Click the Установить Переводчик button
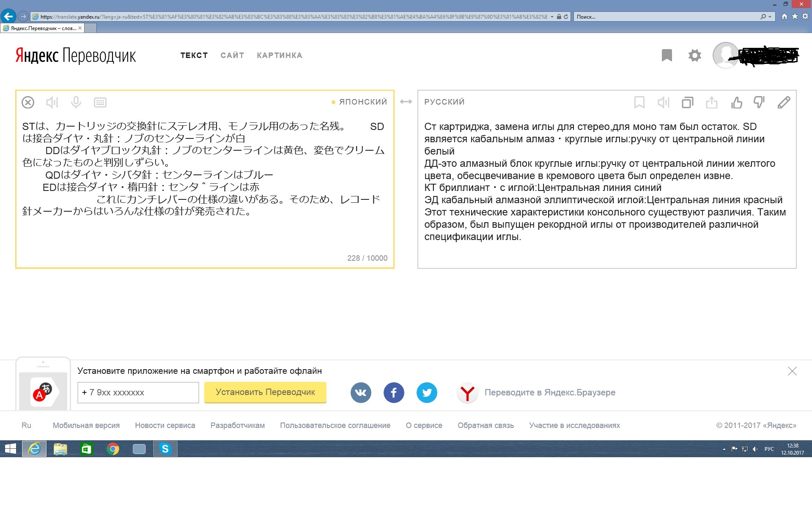Viewport: 812px width, 508px height. click(x=265, y=392)
